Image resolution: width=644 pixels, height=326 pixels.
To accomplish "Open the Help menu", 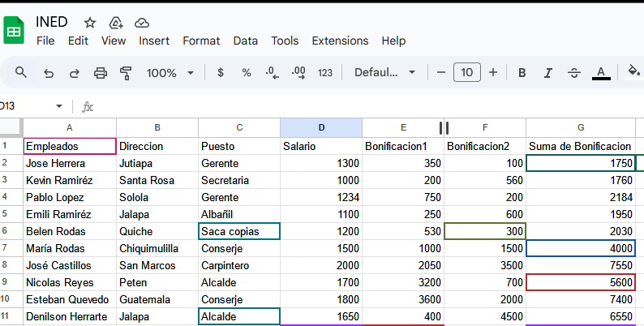I will tap(393, 41).
